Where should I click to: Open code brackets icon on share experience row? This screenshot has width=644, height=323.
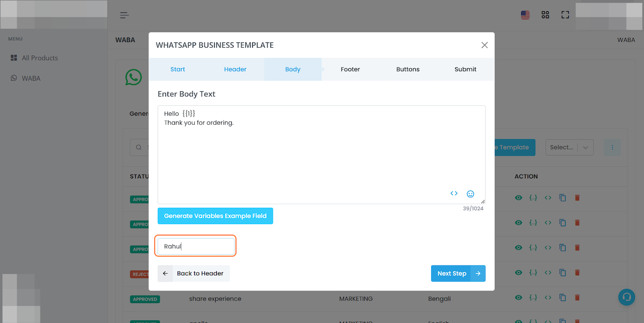548,297
